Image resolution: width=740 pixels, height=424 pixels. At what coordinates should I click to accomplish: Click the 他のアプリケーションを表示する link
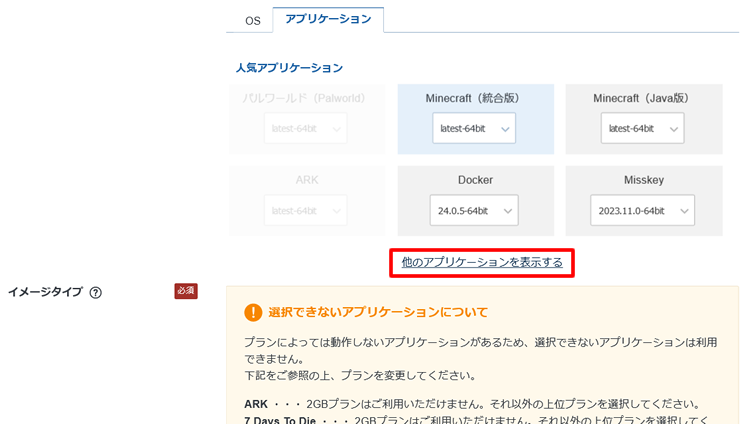[482, 262]
